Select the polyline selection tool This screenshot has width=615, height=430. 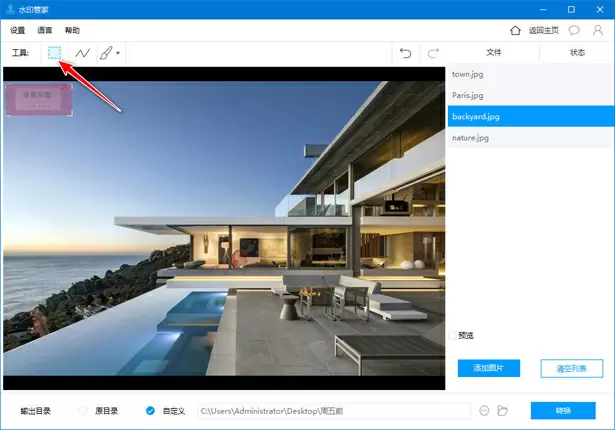pyautogui.click(x=82, y=53)
